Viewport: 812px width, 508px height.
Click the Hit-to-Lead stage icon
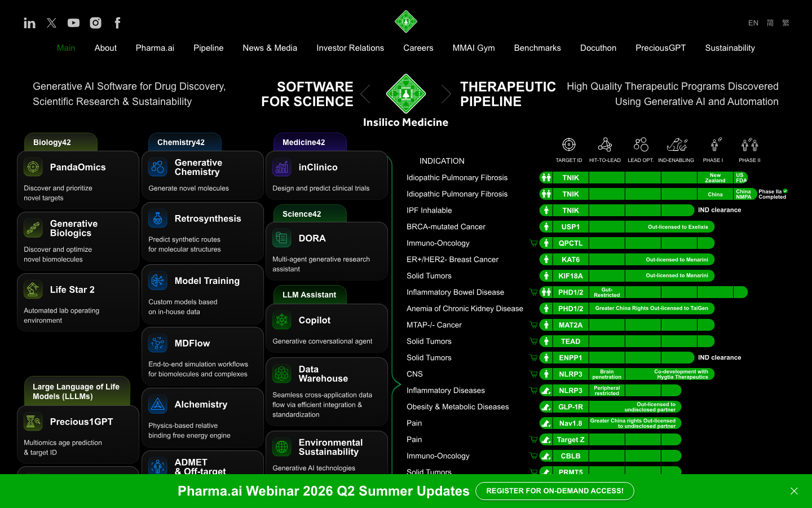coord(605,144)
